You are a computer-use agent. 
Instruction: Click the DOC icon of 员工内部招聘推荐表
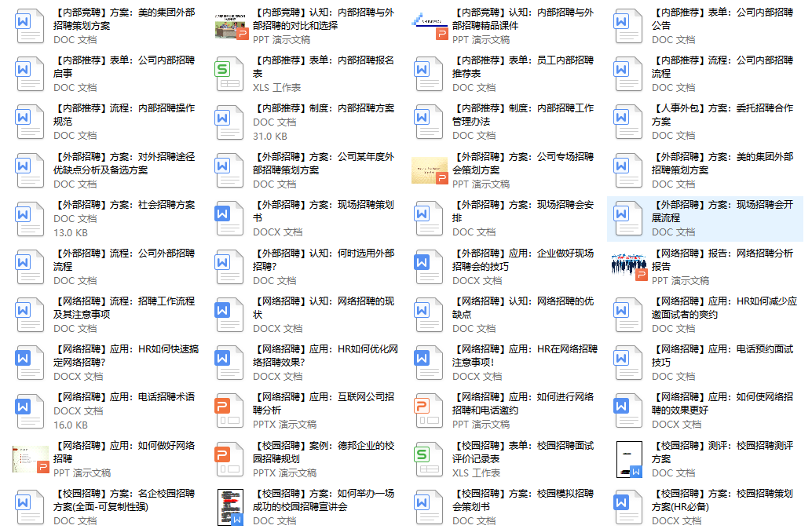429,74
